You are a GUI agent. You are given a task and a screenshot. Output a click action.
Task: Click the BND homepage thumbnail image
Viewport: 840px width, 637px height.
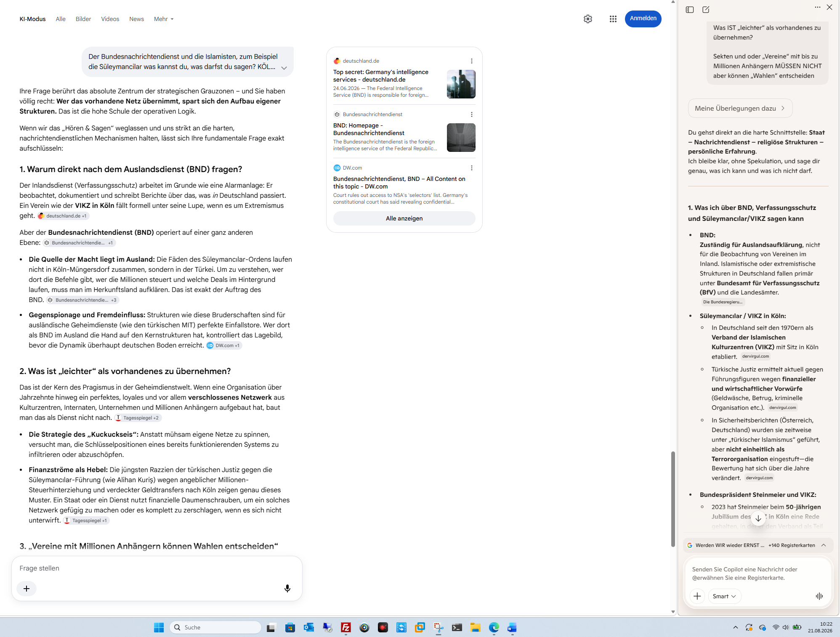pyautogui.click(x=461, y=138)
